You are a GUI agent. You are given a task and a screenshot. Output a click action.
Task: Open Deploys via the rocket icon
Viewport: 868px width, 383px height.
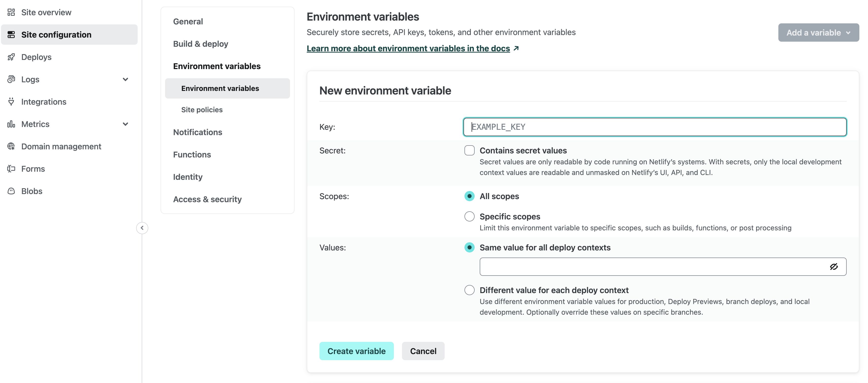click(11, 57)
